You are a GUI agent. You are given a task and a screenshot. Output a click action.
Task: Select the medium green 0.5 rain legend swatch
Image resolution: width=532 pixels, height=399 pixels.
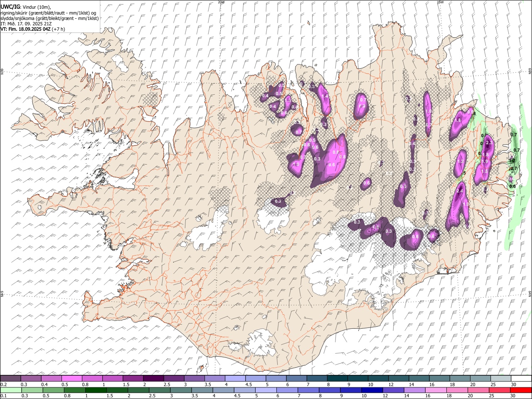click(53, 390)
